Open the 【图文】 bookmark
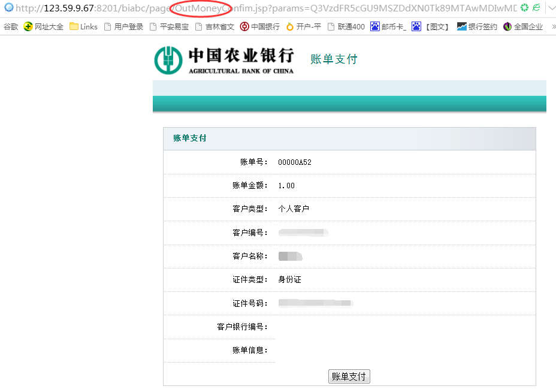This screenshot has height=392, width=556. (431, 26)
